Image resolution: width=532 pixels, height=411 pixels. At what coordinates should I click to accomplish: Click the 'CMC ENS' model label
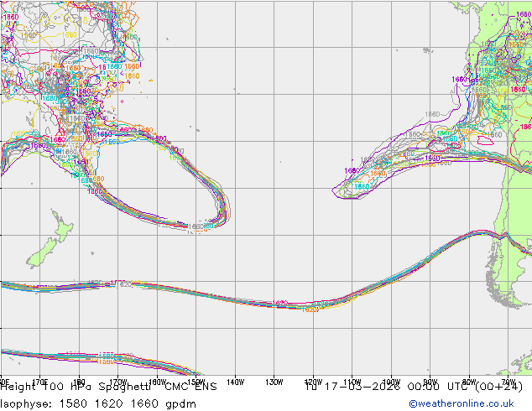tap(190, 387)
